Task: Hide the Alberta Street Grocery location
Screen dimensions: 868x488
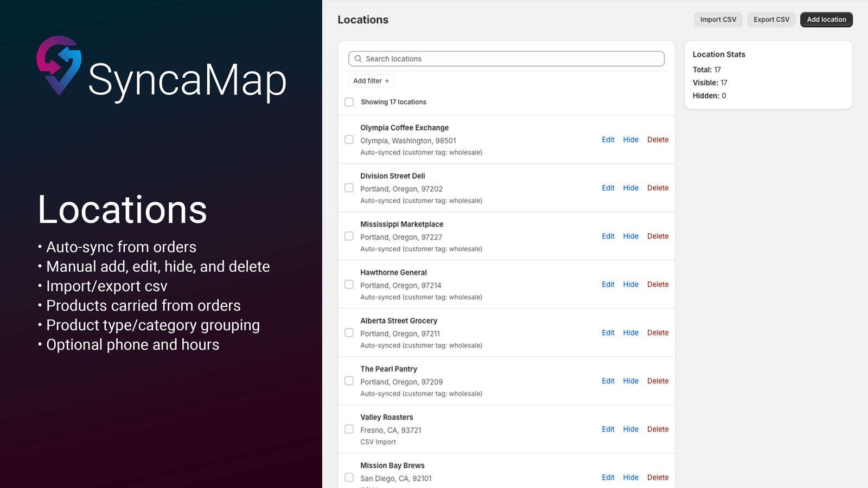Action: coord(631,332)
